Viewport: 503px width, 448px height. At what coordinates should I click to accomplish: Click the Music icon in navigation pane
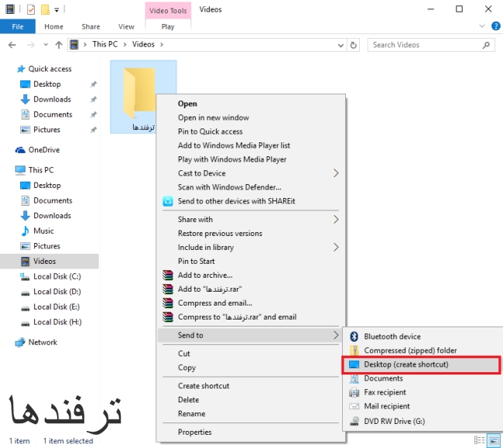(25, 231)
